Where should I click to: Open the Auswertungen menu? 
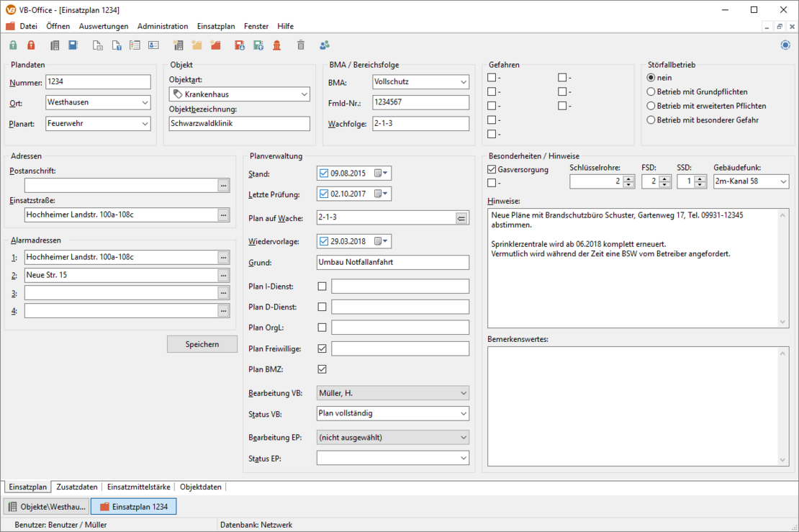[104, 26]
